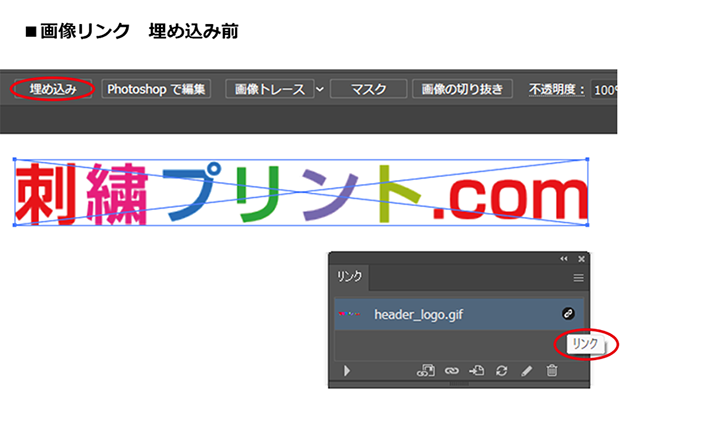Click the Photoshop で編集 button
The height and width of the screenshot is (430, 709).
(156, 89)
